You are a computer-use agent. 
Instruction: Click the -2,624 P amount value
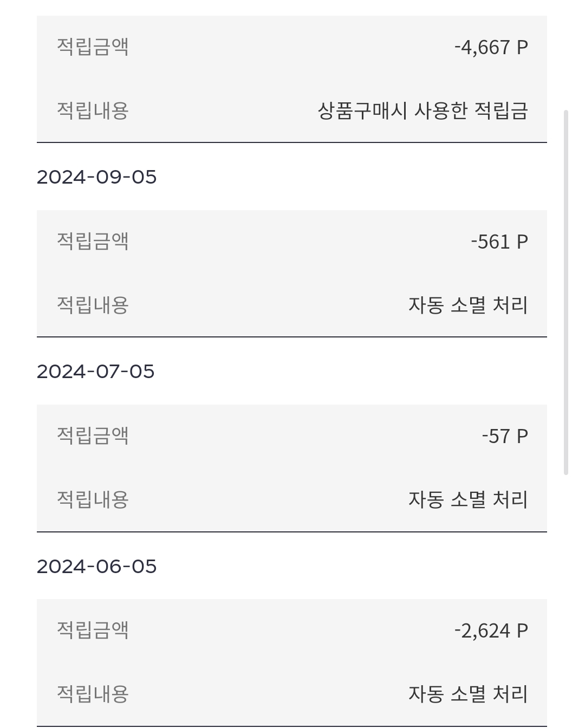pyautogui.click(x=491, y=630)
